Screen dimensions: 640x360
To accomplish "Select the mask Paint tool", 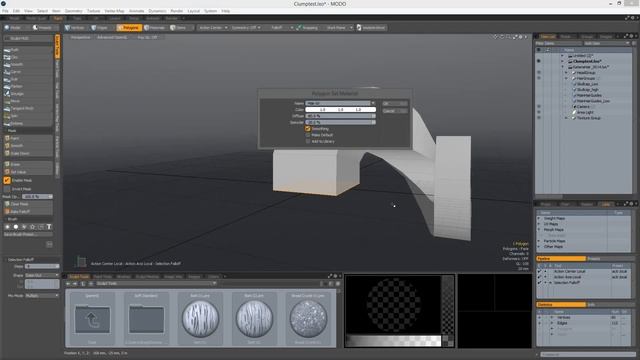I will (x=28, y=138).
